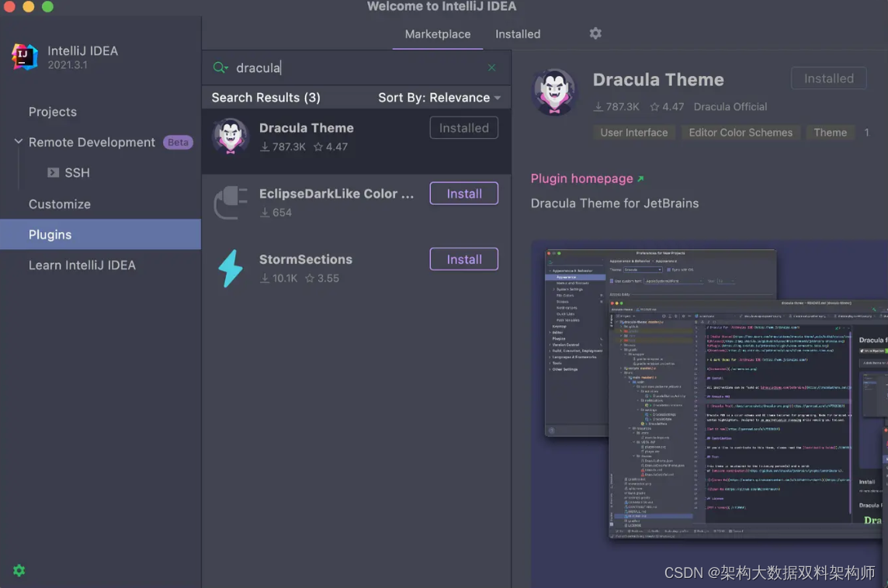Select Remote Development in the sidebar
The width and height of the screenshot is (888, 588).
pyautogui.click(x=92, y=142)
